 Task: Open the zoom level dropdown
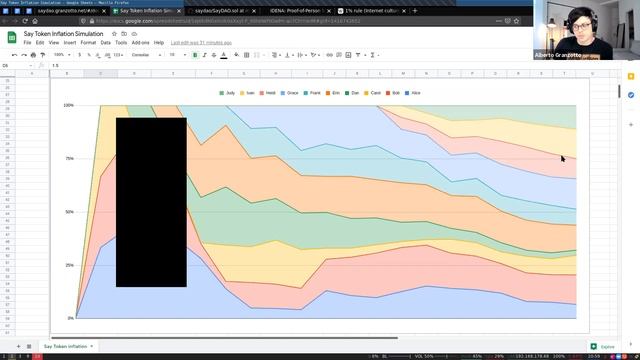click(x=62, y=55)
